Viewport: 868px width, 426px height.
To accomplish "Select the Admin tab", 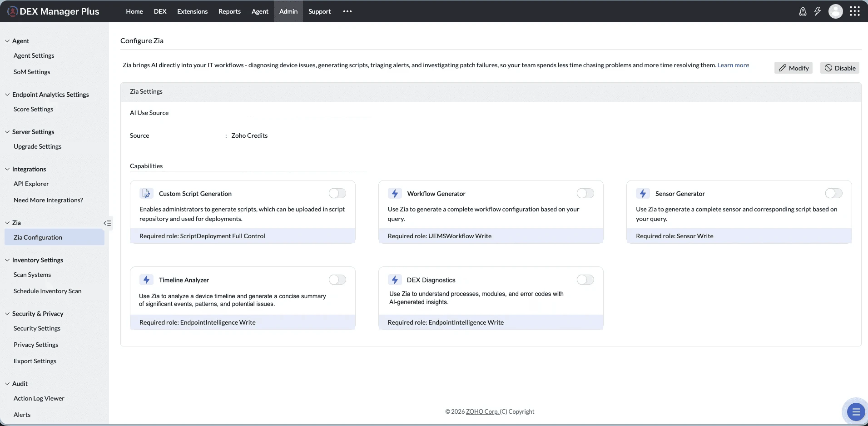I will click(288, 11).
